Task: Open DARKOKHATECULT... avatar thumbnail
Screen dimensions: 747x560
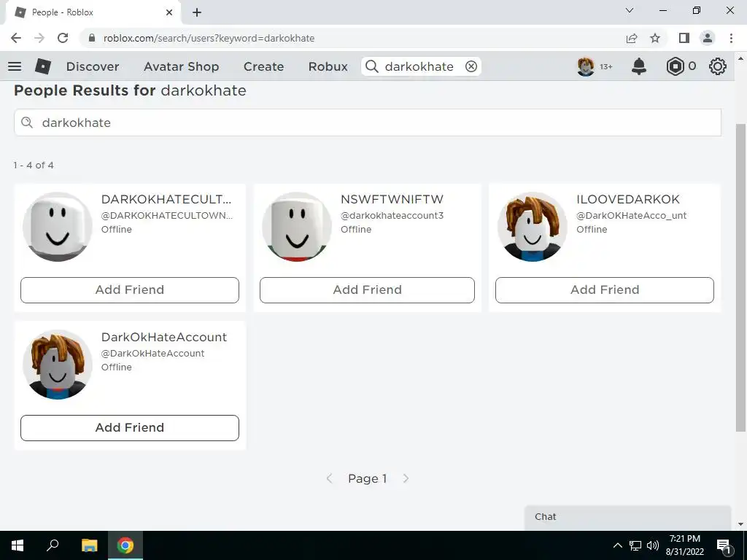Action: [x=58, y=227]
